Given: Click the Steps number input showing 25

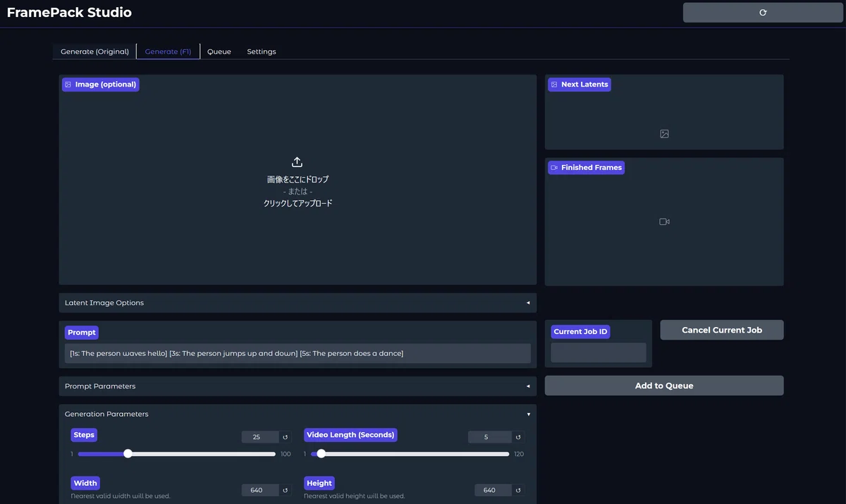Looking at the screenshot, I should [260, 437].
